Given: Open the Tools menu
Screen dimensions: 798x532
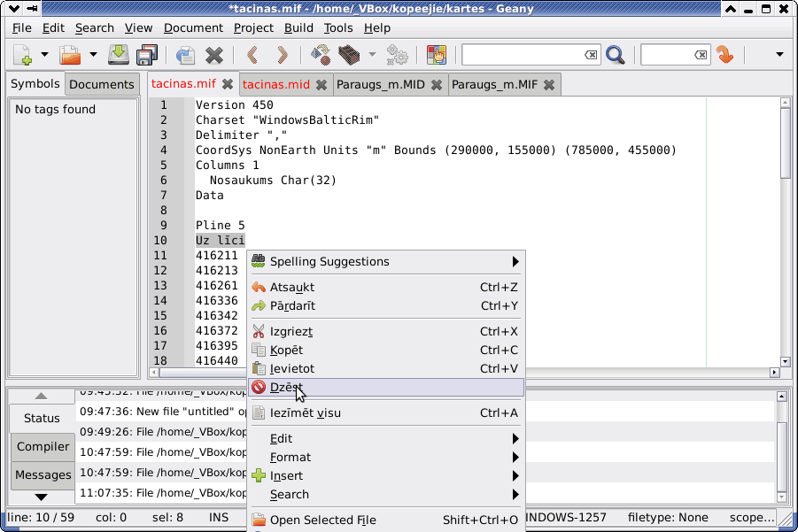Looking at the screenshot, I should coord(338,28).
